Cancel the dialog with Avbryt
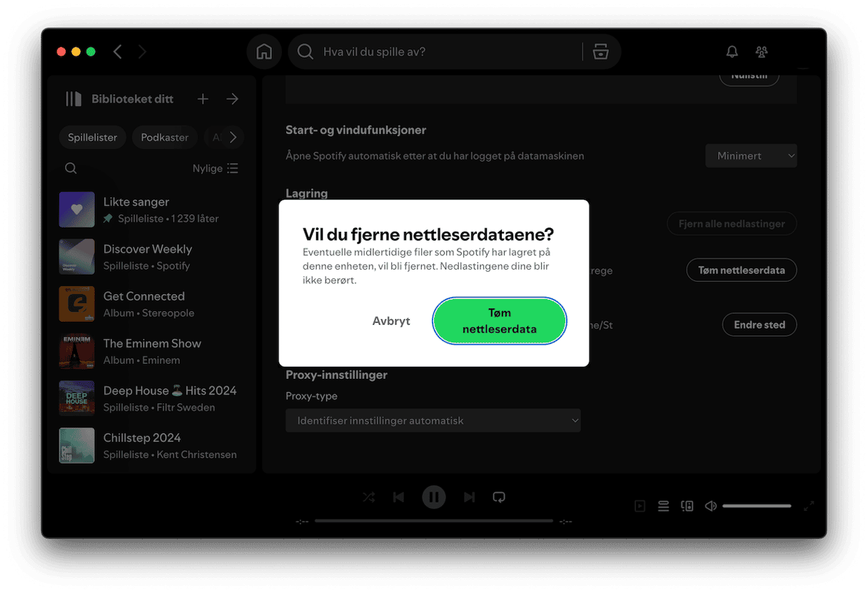Screen dimensions: 868x593 pyautogui.click(x=391, y=321)
